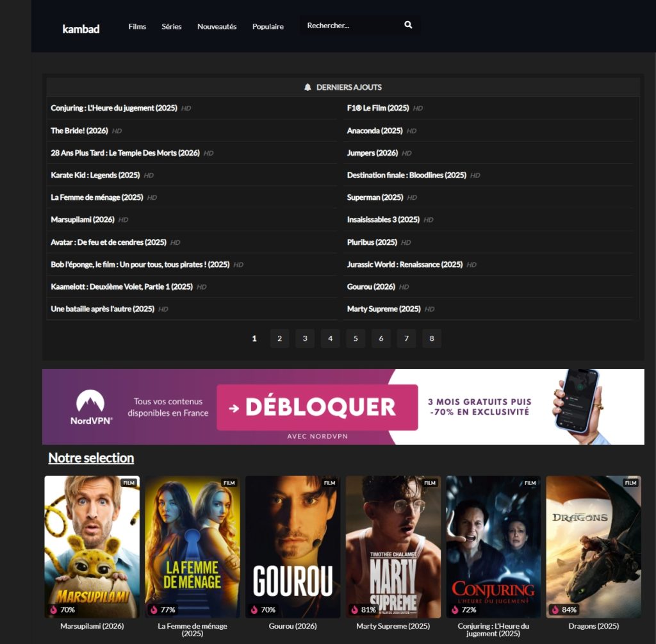Go to pagination page 8
The width and height of the screenshot is (656, 644).
pos(432,338)
